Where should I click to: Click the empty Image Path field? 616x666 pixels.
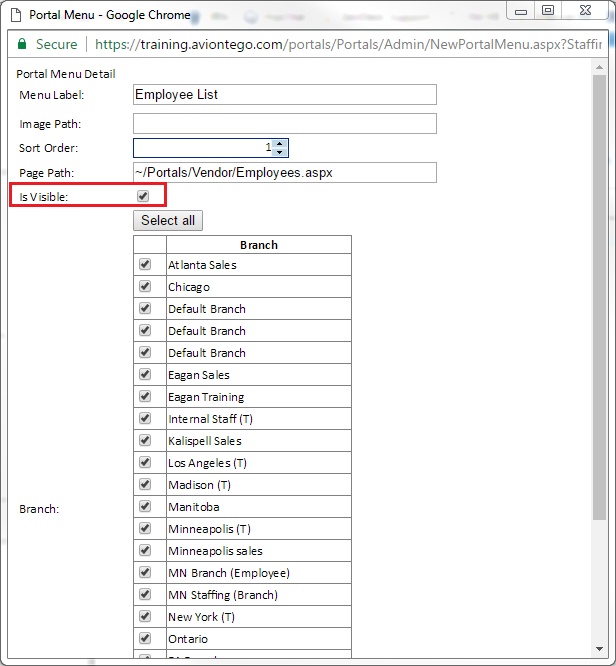(x=285, y=123)
